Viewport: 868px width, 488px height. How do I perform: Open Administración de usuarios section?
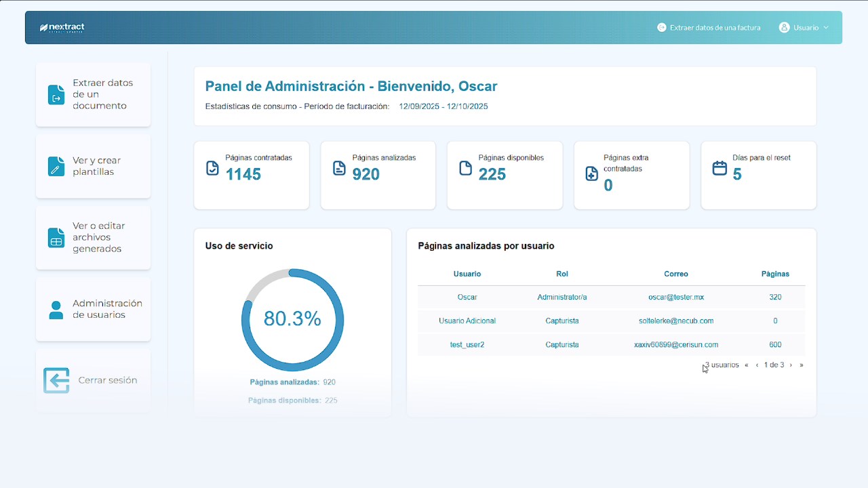pos(93,309)
